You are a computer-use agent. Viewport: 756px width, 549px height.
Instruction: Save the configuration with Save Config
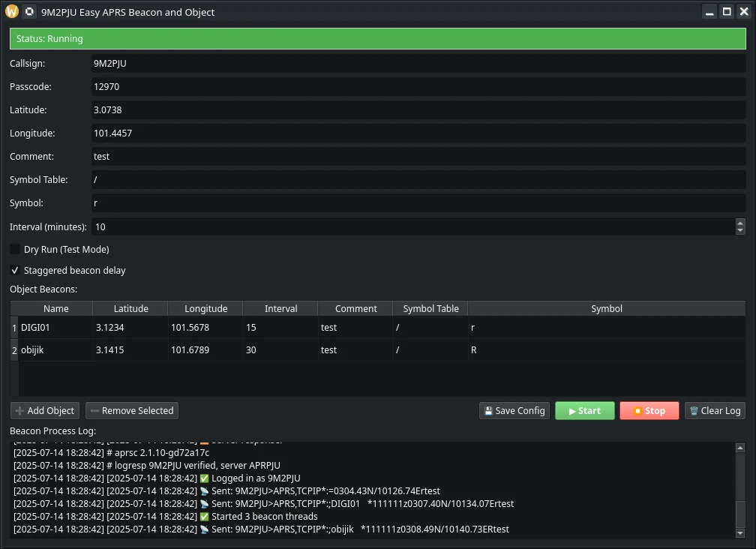514,411
